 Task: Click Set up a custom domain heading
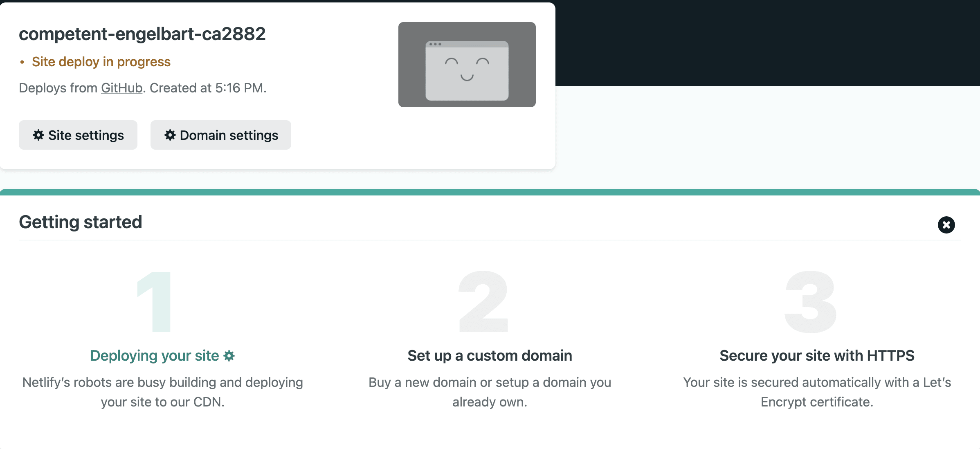(490, 356)
